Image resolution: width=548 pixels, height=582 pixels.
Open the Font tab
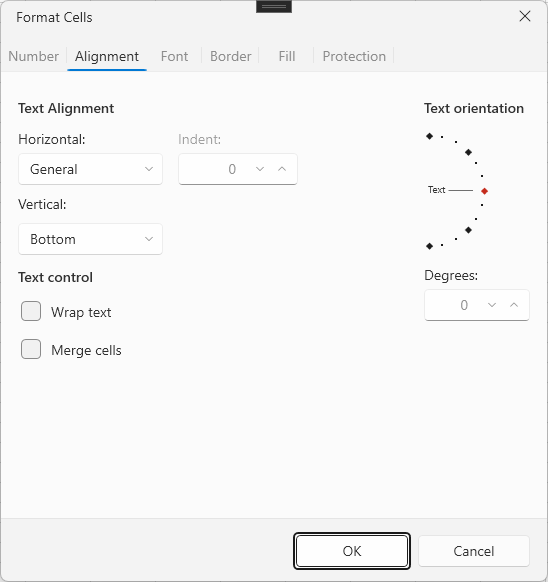[x=174, y=56]
